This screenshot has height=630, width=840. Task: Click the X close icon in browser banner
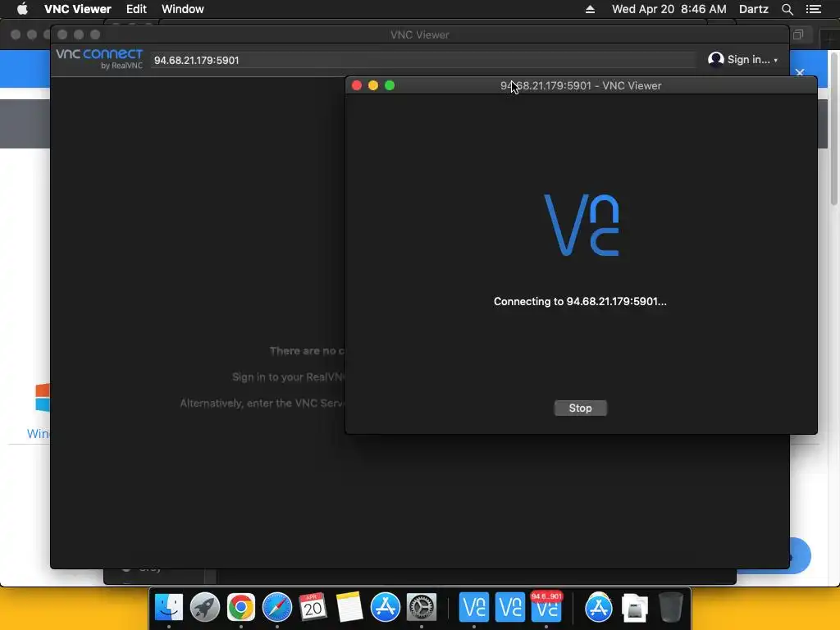pos(800,72)
